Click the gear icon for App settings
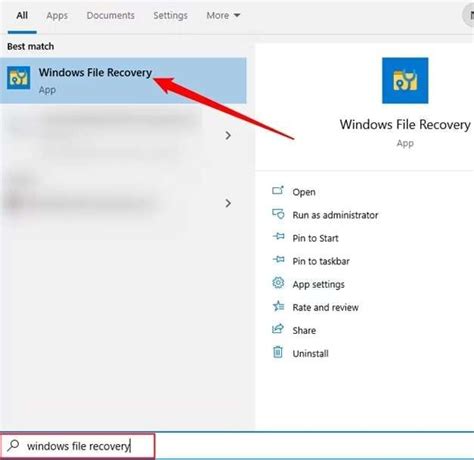 click(278, 283)
